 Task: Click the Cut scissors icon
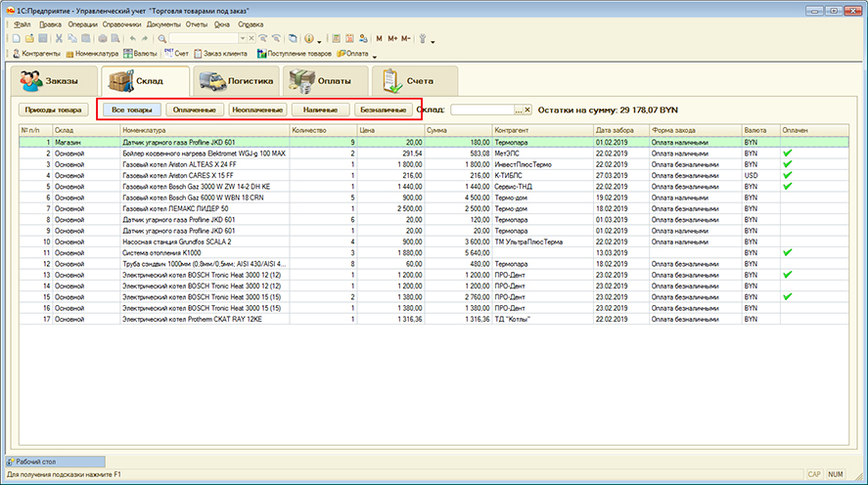click(59, 38)
